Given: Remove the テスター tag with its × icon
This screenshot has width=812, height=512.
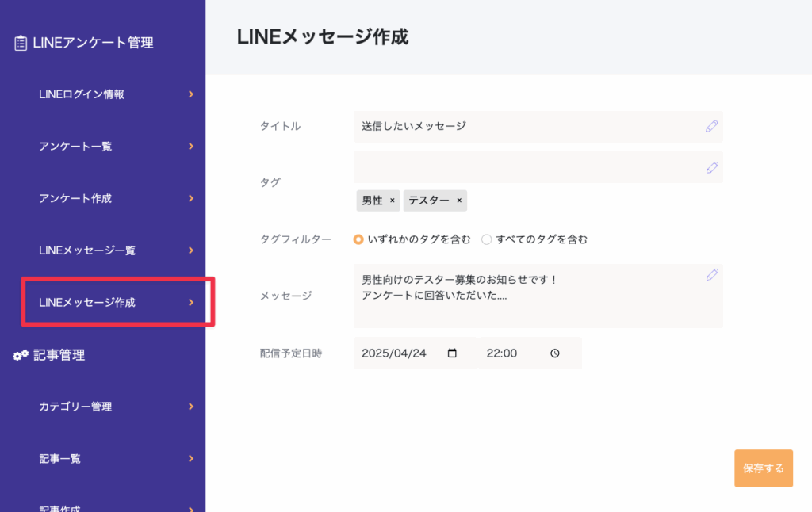Looking at the screenshot, I should pos(459,201).
